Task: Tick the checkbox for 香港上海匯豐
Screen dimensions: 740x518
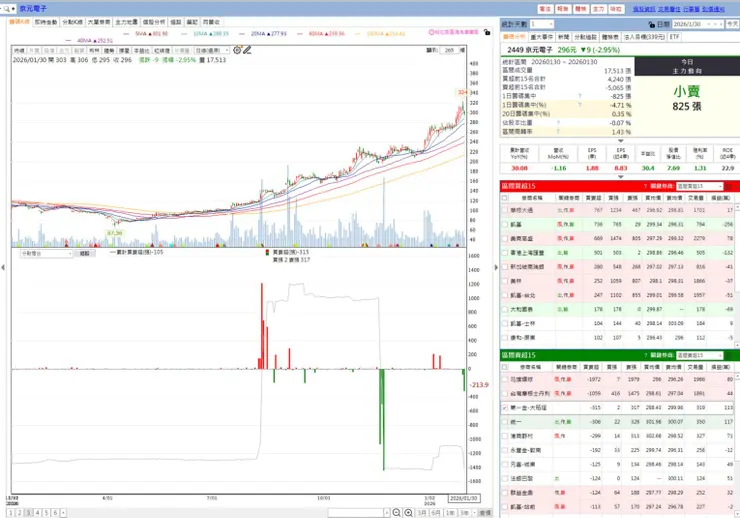Action: (505, 253)
